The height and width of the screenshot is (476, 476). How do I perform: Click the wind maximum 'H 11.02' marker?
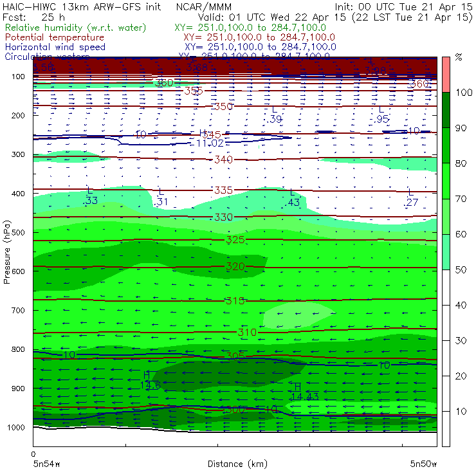(210, 138)
